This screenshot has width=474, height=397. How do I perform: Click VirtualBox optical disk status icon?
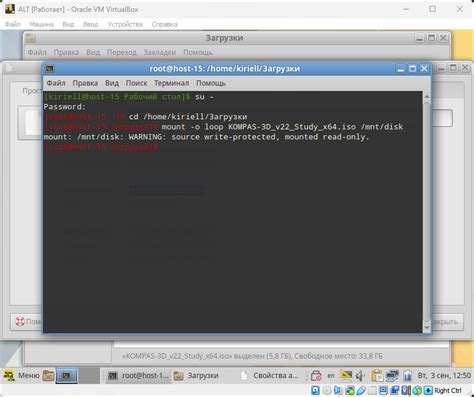(327, 390)
